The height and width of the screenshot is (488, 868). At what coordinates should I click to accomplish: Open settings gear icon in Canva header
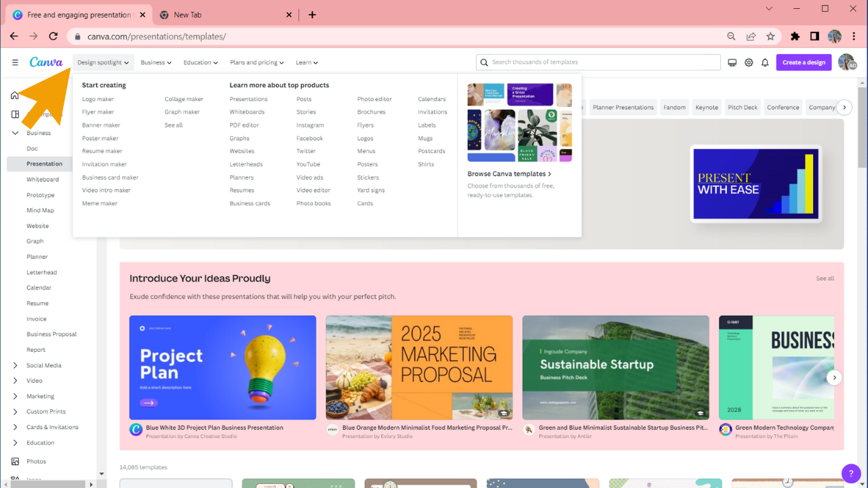[x=749, y=62]
